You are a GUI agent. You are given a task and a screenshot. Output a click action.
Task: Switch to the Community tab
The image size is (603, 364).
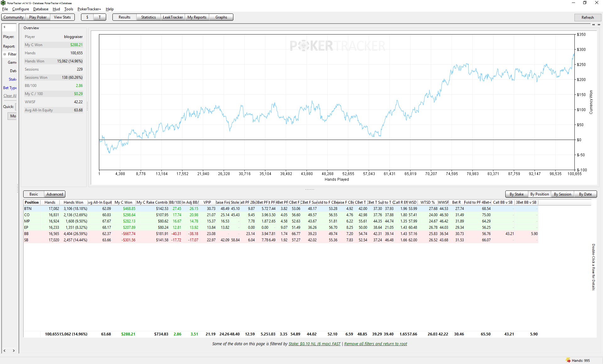[14, 17]
